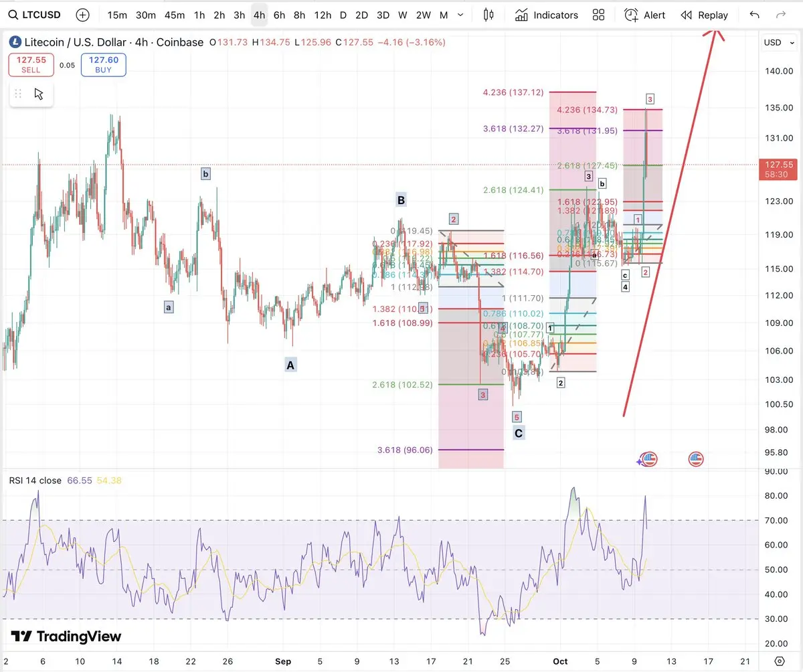Image resolution: width=803 pixels, height=672 pixels.
Task: Switch to the 1h timeframe
Action: (199, 15)
